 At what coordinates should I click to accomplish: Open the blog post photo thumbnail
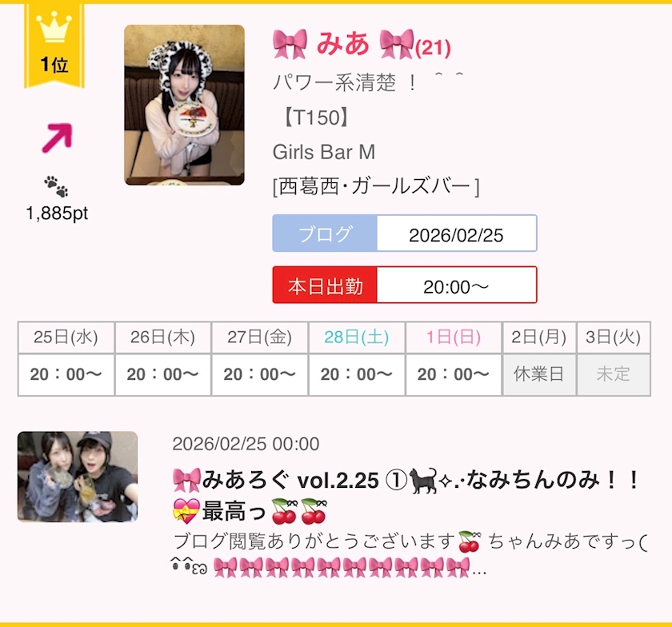[x=78, y=477]
